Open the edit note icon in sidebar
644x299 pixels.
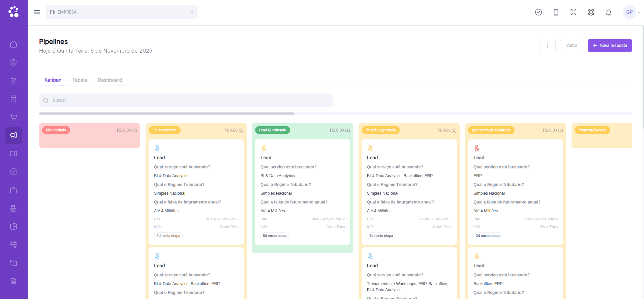[x=13, y=81]
